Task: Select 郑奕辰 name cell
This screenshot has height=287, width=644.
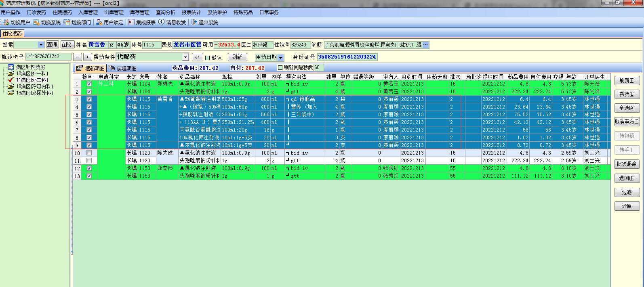Action: pos(167,168)
